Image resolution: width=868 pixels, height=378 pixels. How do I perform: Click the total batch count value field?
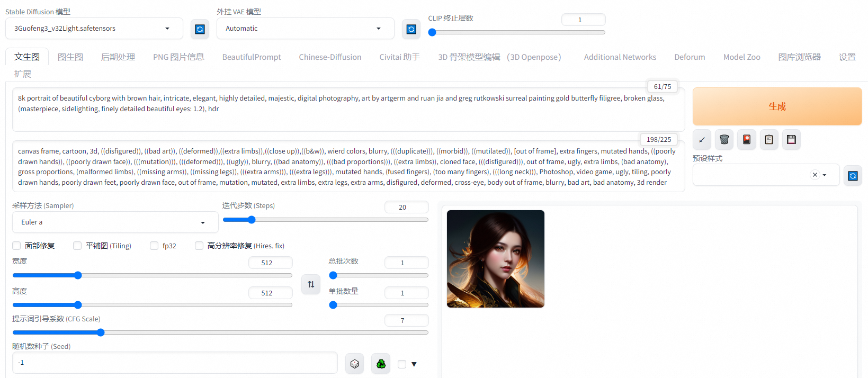406,263
